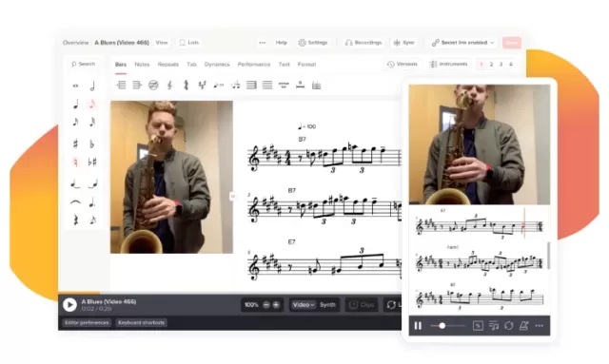Open the Performance tab
609x364 pixels.
(254, 65)
